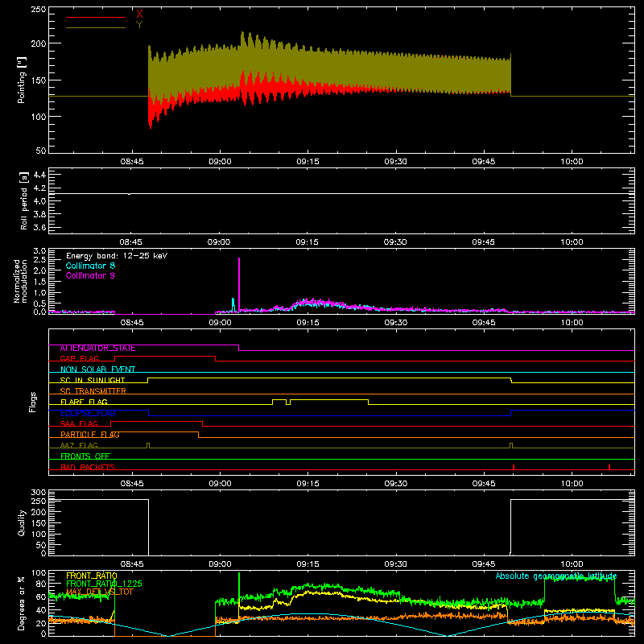Click the NON_SOLAR_EVENT flag label
The image size is (644, 644).
97,369
